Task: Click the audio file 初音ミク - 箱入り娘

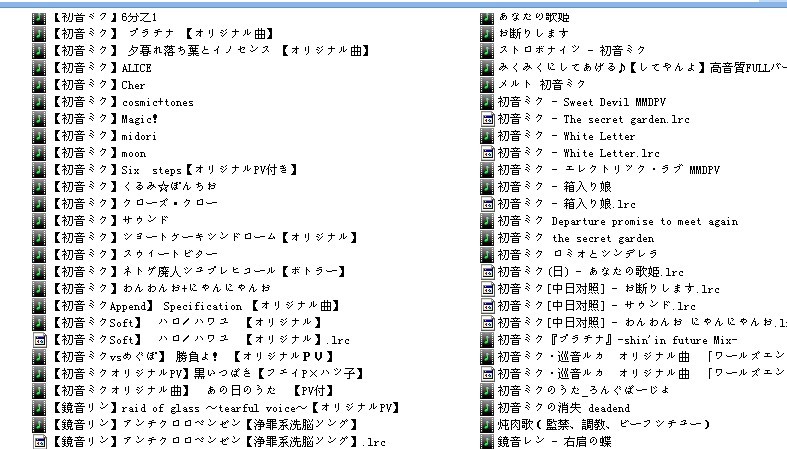Action: (555, 187)
